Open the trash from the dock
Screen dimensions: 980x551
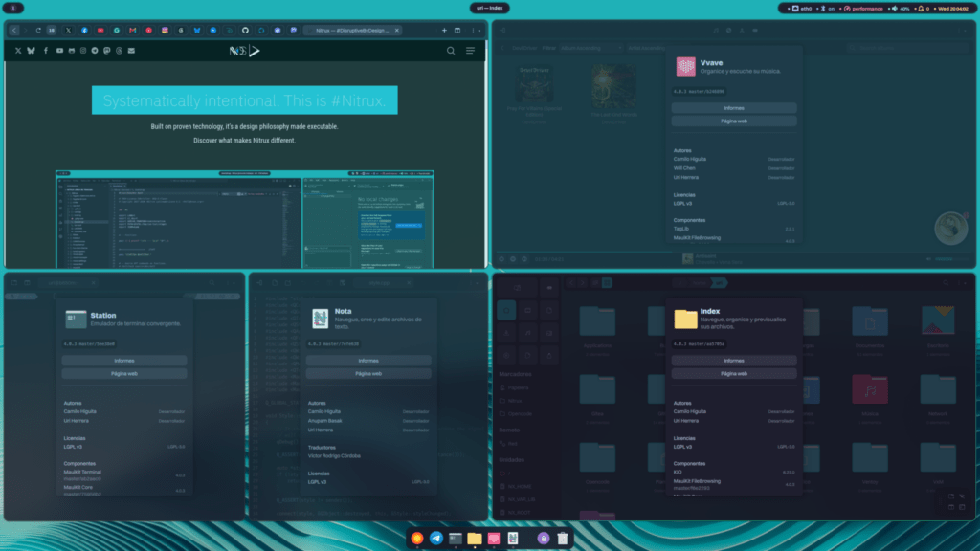563,539
